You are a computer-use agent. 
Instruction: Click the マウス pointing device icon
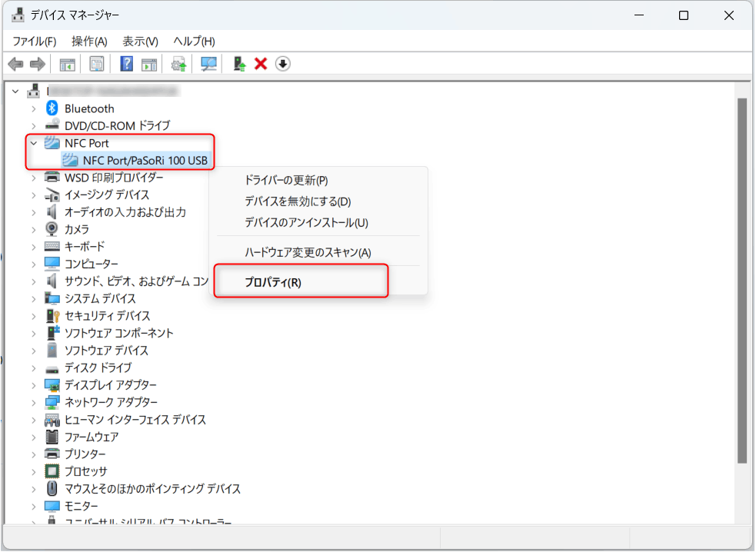(52, 488)
